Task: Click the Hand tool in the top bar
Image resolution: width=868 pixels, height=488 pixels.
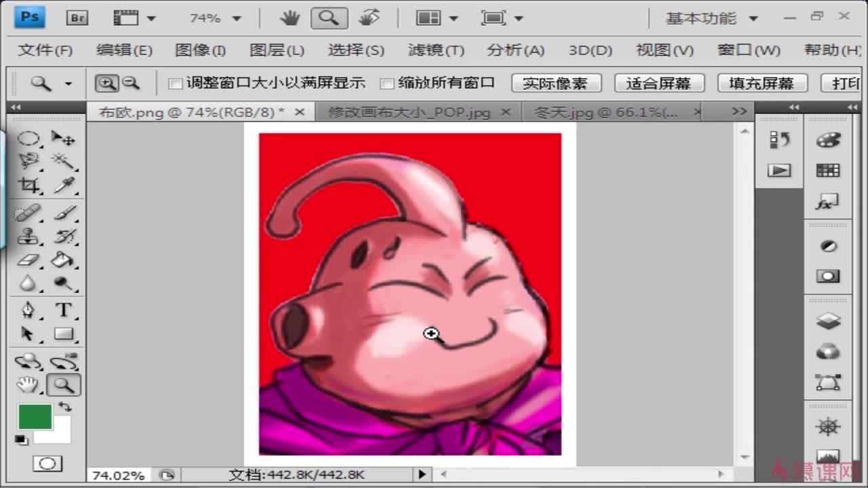Action: pyautogui.click(x=290, y=18)
